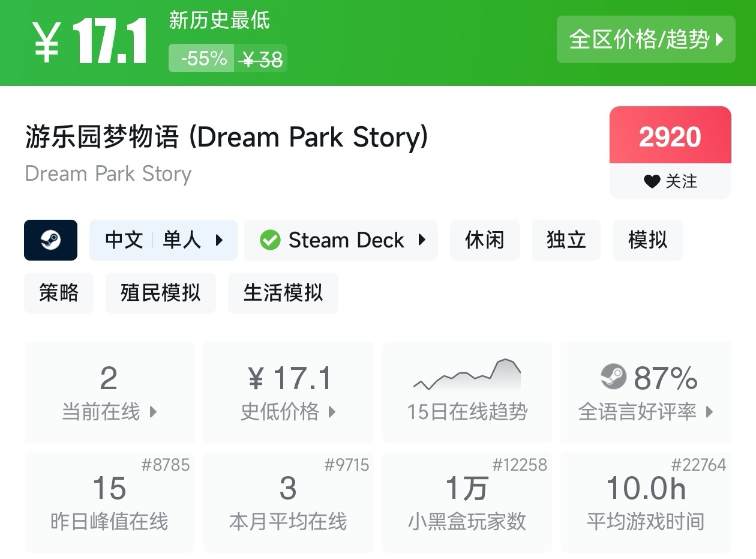756x559 pixels.
Task: Select the 独立 indie tag
Action: [566, 241]
